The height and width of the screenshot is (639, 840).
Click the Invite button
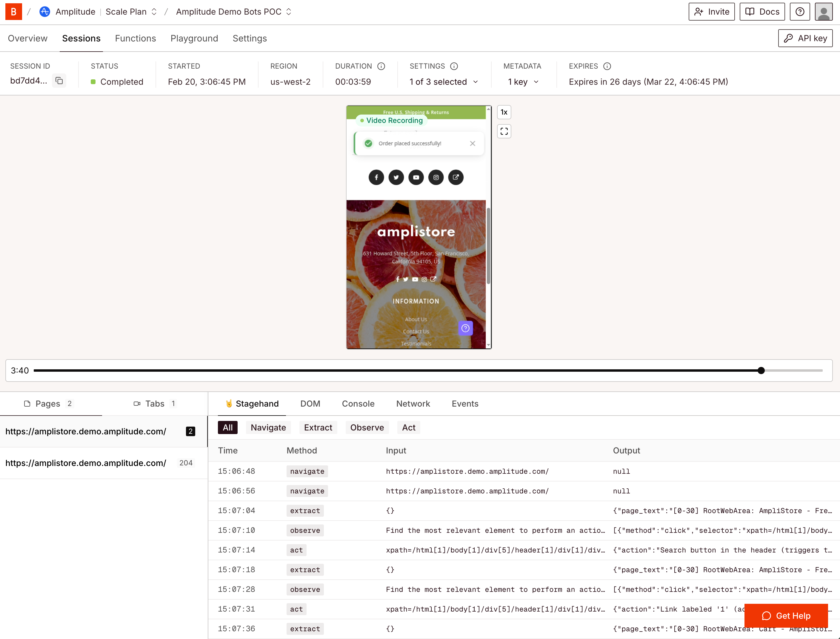click(x=711, y=12)
